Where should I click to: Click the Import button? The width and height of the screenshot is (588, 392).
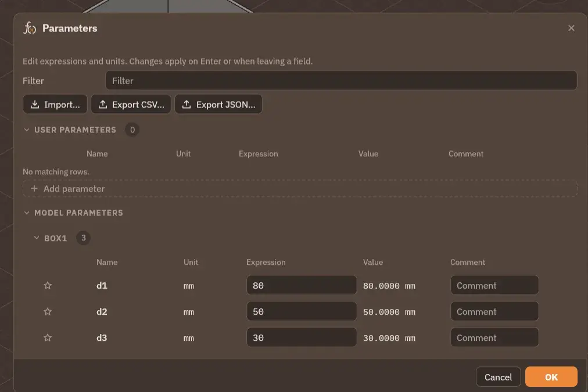click(x=55, y=104)
